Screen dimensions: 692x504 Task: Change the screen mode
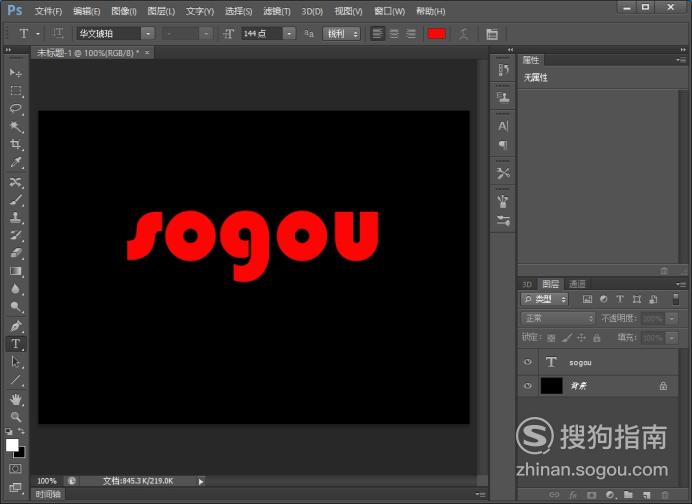(x=15, y=487)
